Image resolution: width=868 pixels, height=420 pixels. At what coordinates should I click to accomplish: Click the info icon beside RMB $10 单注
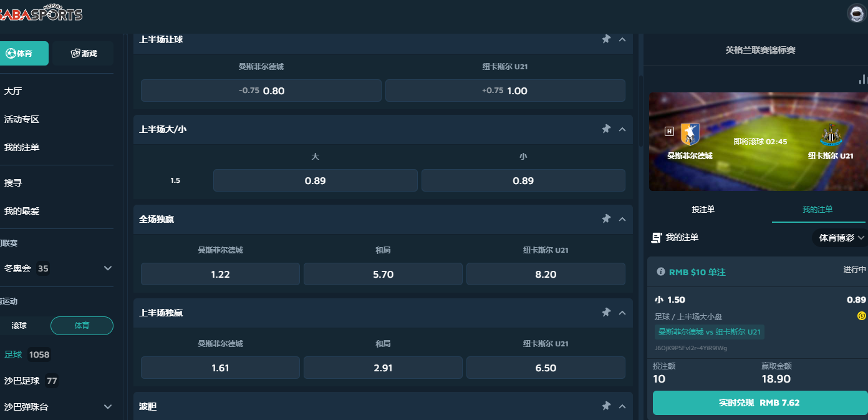coord(660,272)
